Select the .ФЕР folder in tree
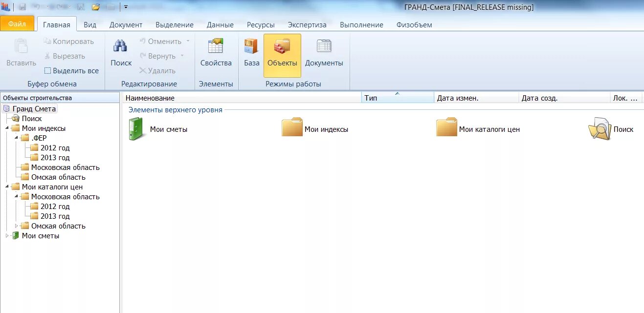The image size is (644, 313). 39,138
